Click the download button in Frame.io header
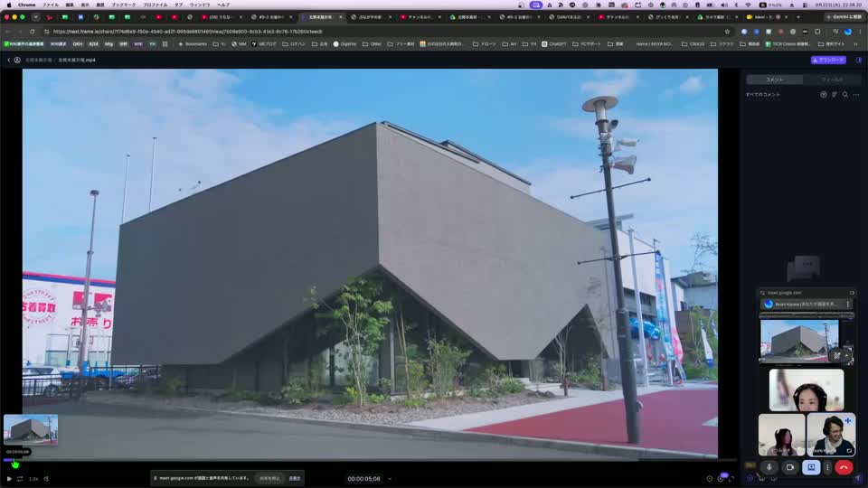 828,60
